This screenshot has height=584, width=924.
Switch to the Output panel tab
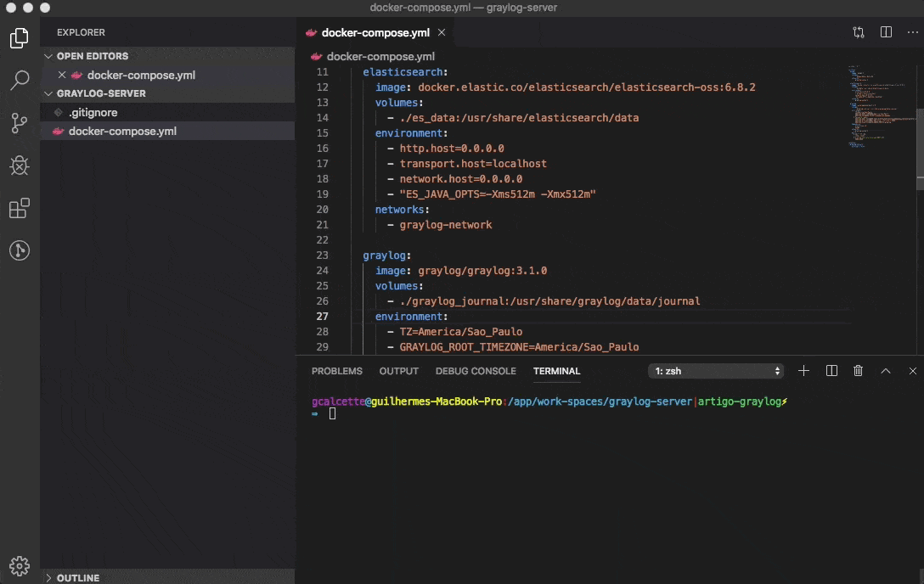point(399,371)
